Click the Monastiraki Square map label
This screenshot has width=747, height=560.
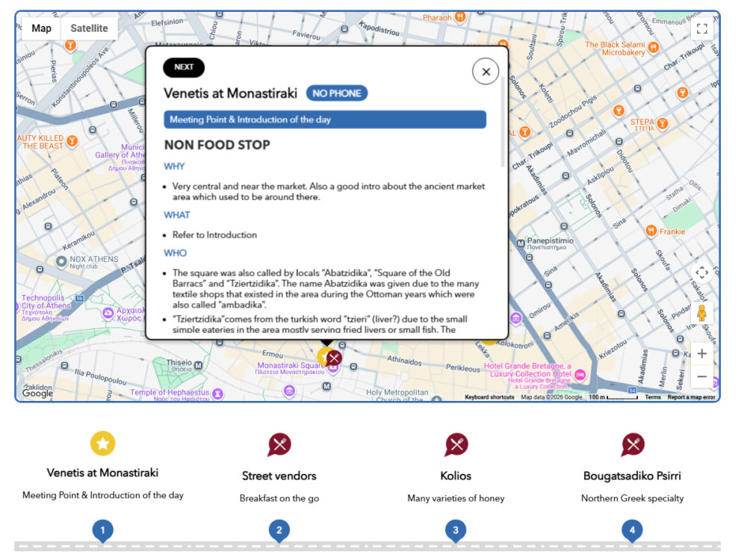coord(290,367)
